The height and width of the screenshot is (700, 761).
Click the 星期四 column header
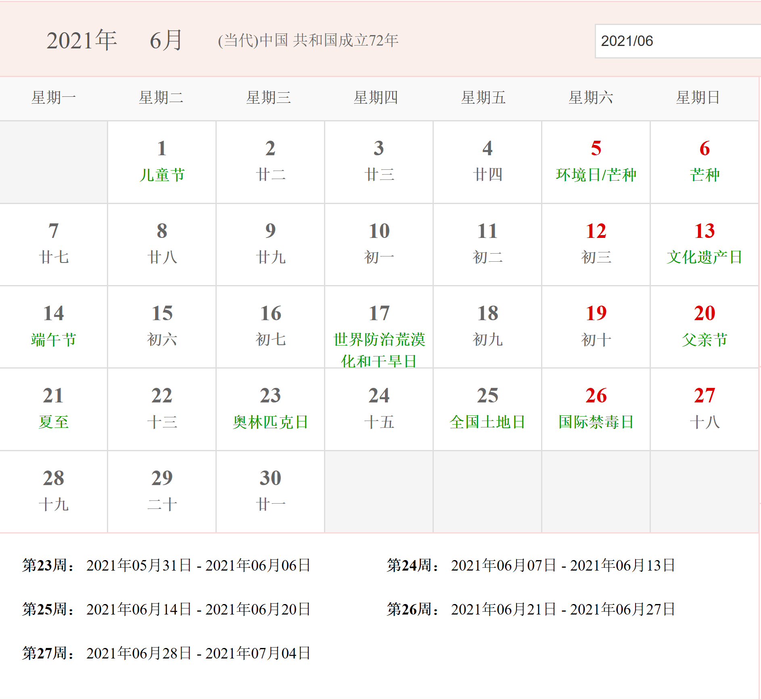click(376, 98)
